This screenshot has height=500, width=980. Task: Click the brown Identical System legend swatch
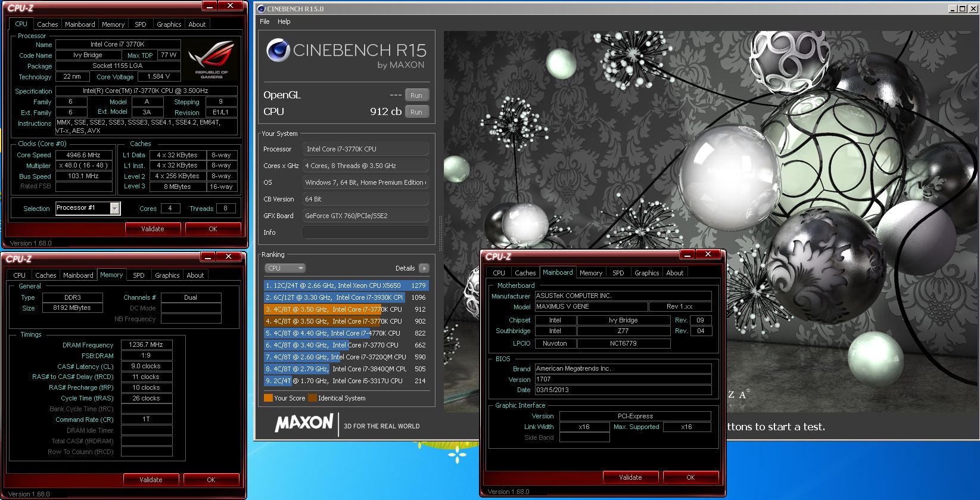312,398
